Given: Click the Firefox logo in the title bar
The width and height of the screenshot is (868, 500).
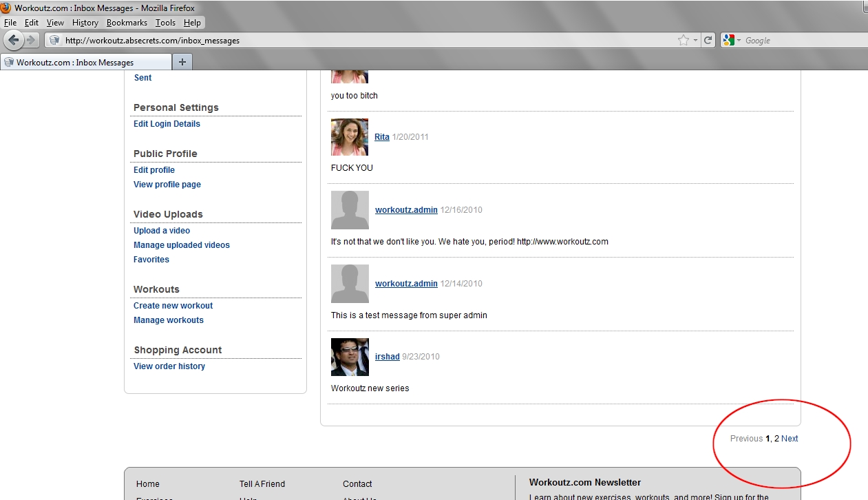Looking at the screenshot, I should pos(7,8).
